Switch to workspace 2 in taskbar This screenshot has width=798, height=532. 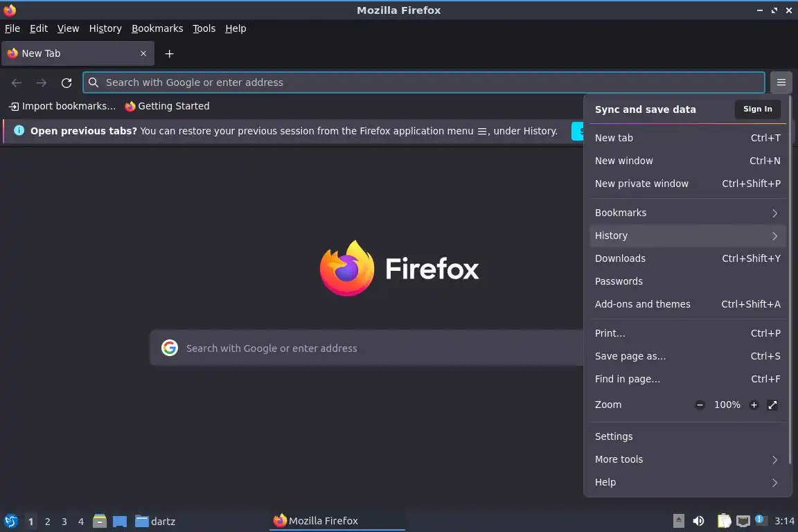tap(47, 522)
